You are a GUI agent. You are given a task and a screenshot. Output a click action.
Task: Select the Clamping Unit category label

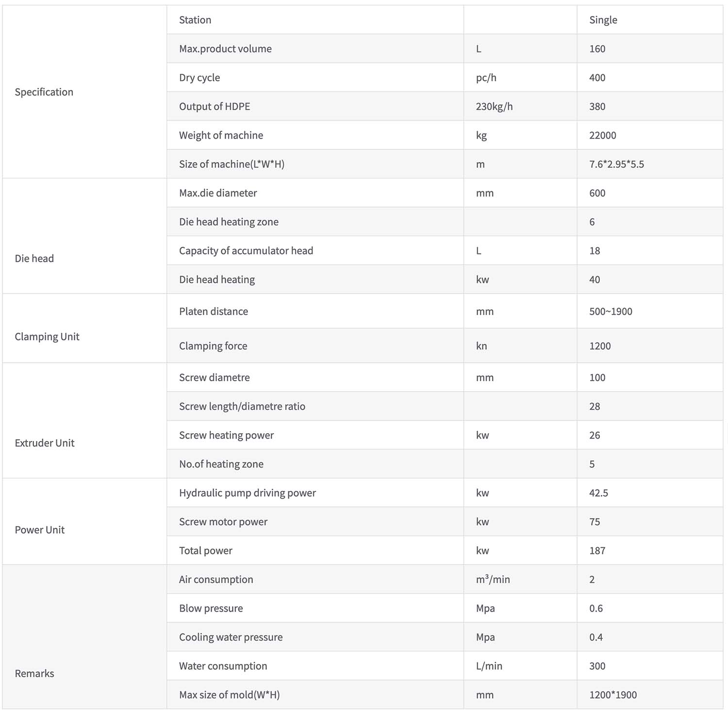[x=47, y=337]
